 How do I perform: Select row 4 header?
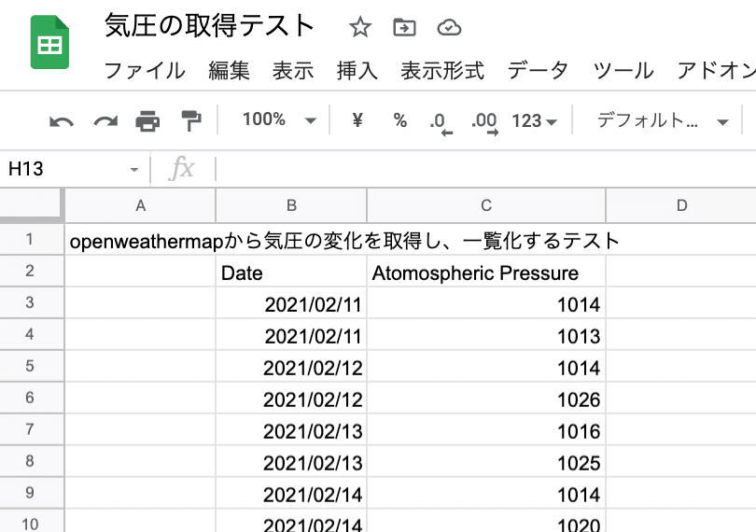point(30,334)
